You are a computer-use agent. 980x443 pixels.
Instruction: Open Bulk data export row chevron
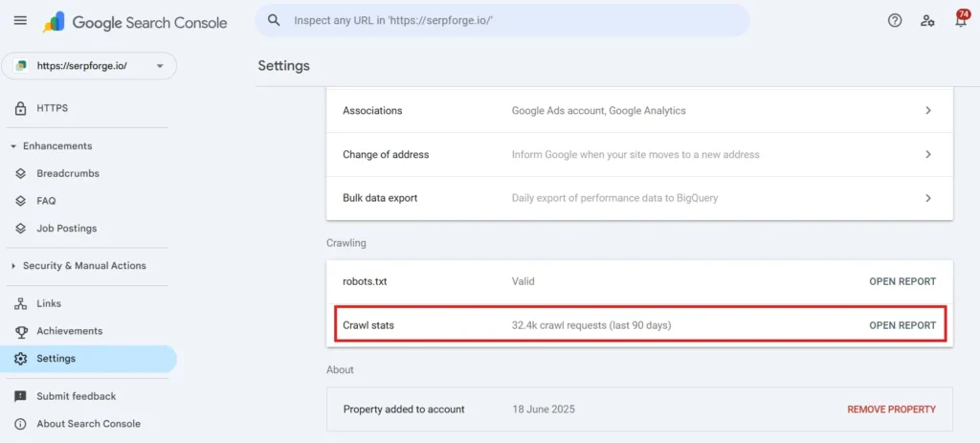coord(928,198)
